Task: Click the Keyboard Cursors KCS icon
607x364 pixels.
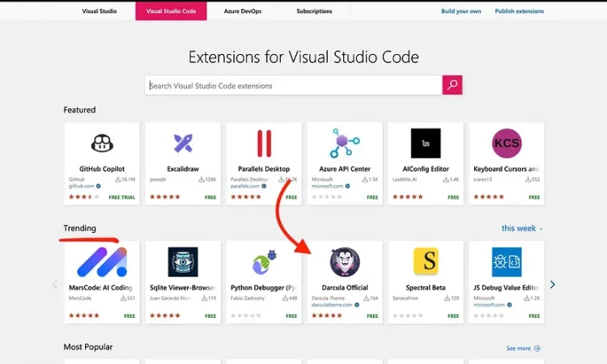Action: click(x=507, y=144)
